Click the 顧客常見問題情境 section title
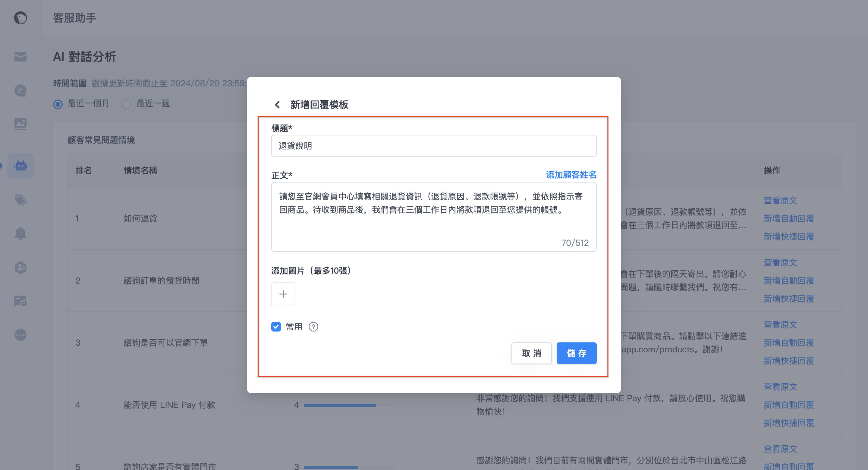This screenshot has height=470, width=868. coord(101,140)
